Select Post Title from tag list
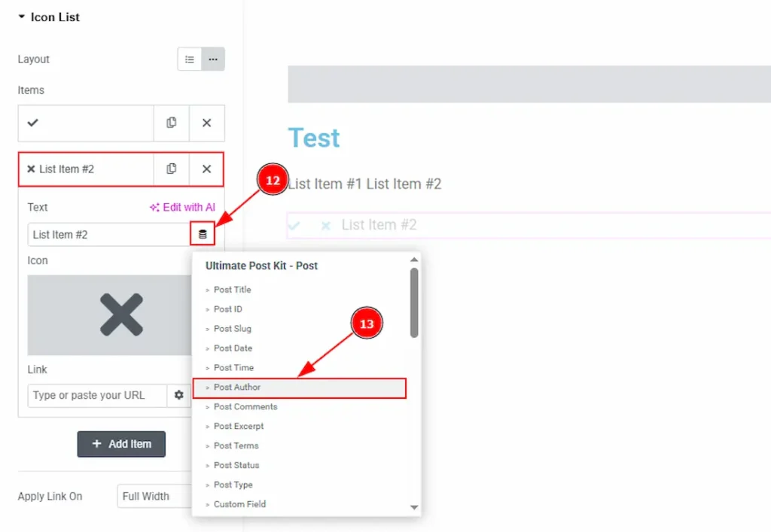The image size is (771, 532). tap(232, 290)
